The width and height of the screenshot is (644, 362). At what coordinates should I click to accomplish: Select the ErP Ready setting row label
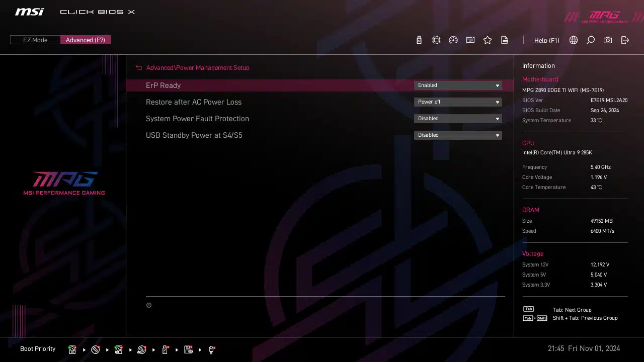163,85
